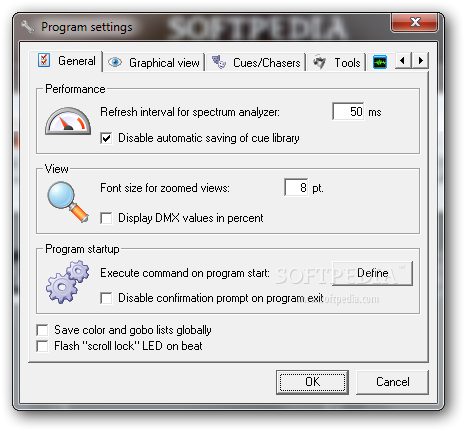Enable Save color and gobo lists globally
This screenshot has height=431, width=465.
coord(42,330)
